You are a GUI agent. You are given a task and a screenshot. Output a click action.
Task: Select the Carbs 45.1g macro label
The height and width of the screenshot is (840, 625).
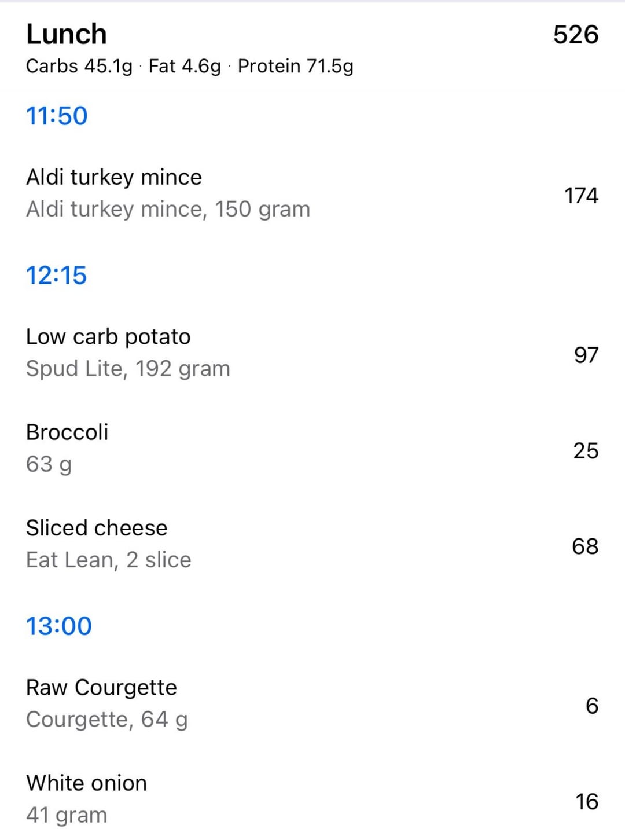point(79,67)
